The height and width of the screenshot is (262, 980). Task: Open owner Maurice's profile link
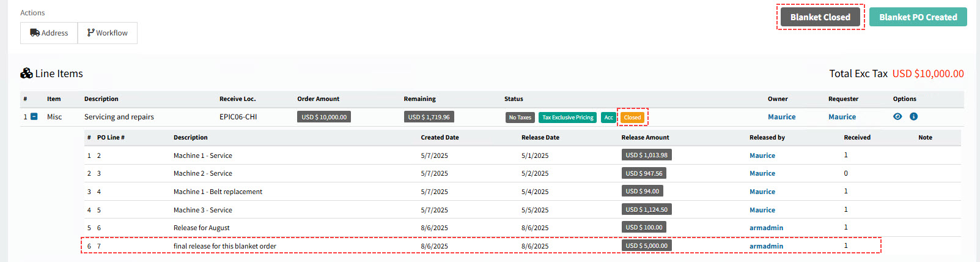(781, 117)
